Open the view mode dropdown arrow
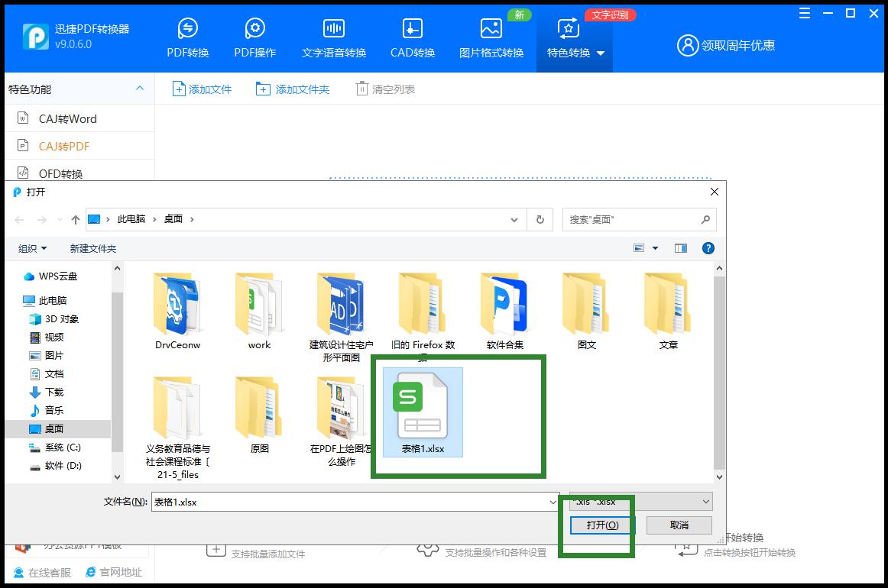The image size is (888, 588). point(653,247)
